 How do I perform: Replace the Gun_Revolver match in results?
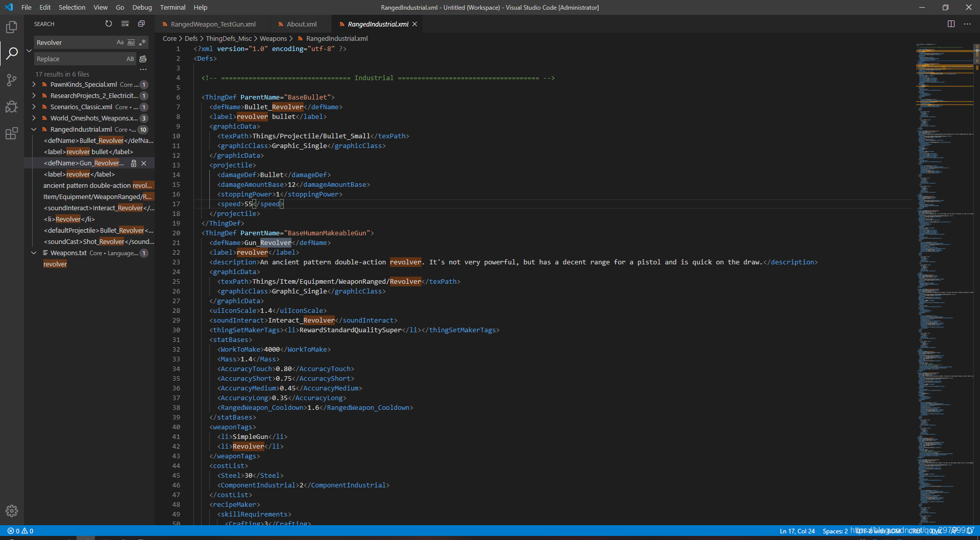pos(134,163)
